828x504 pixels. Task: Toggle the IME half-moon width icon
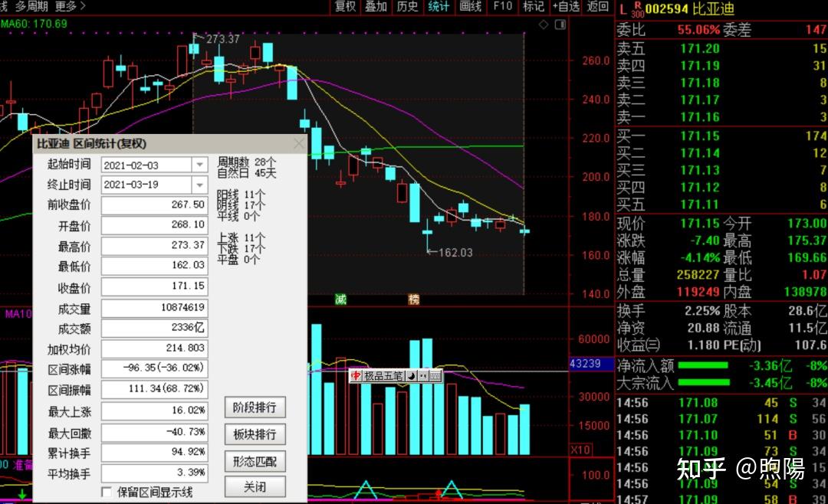412,376
